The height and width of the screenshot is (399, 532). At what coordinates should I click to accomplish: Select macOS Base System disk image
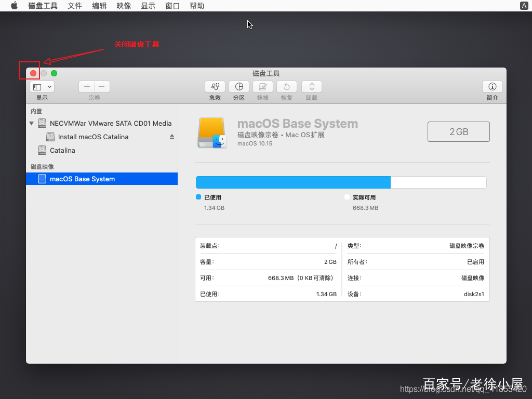(102, 179)
